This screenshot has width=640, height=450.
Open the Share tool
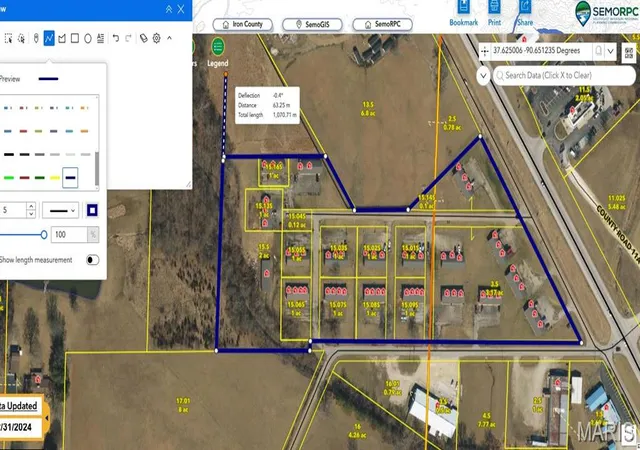pyautogui.click(x=525, y=13)
